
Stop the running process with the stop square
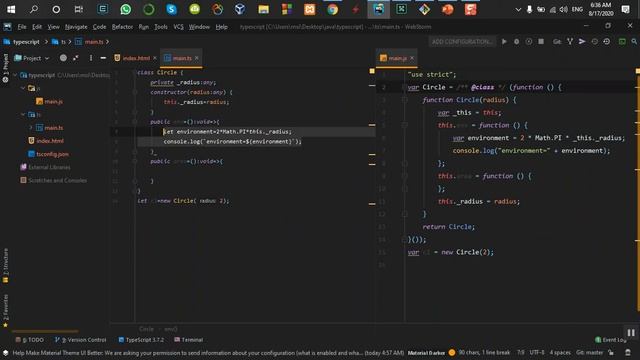click(x=541, y=42)
